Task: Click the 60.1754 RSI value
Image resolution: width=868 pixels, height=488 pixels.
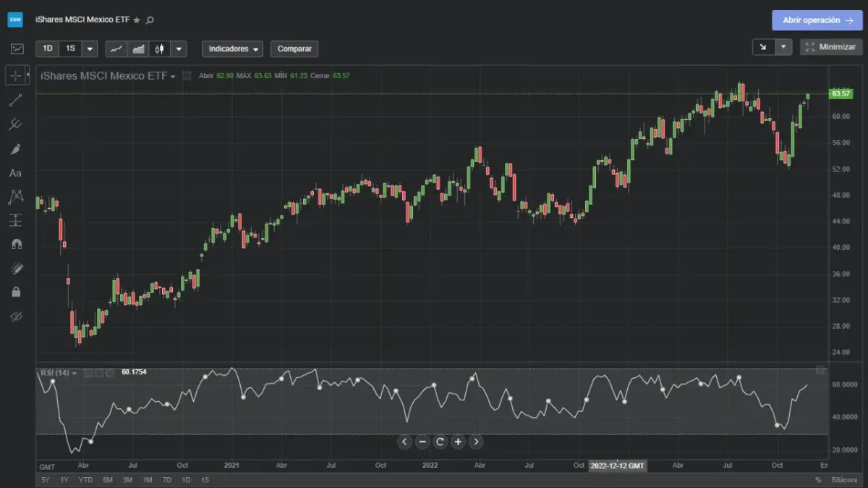Action: click(134, 372)
